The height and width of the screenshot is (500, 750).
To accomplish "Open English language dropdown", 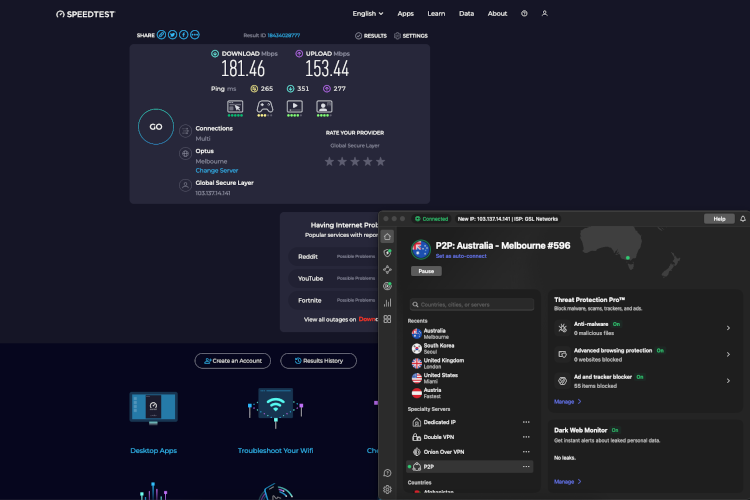I will tap(368, 13).
